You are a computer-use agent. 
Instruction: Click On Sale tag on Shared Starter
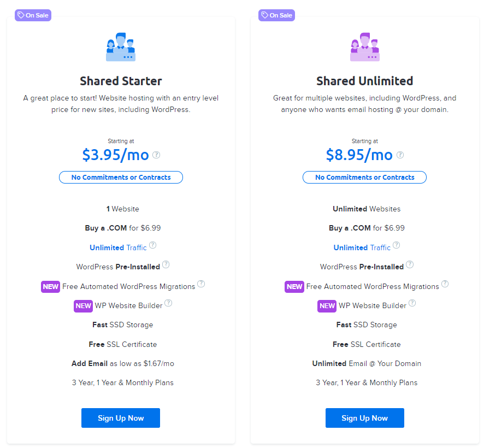click(x=33, y=15)
